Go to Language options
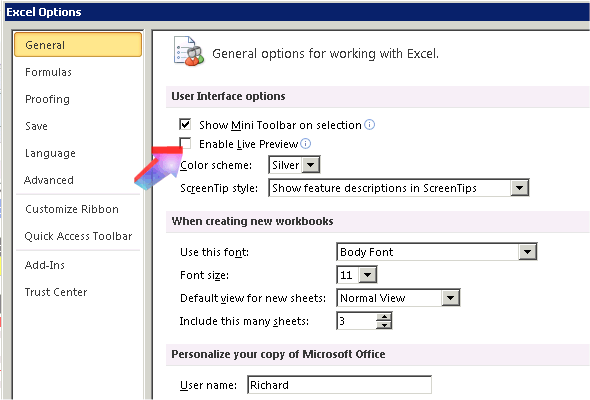The image size is (590, 400). [x=50, y=153]
